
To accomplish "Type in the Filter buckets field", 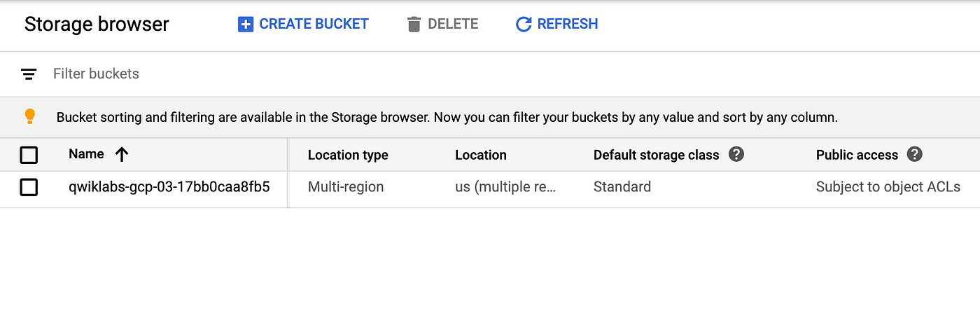I will point(280,74).
